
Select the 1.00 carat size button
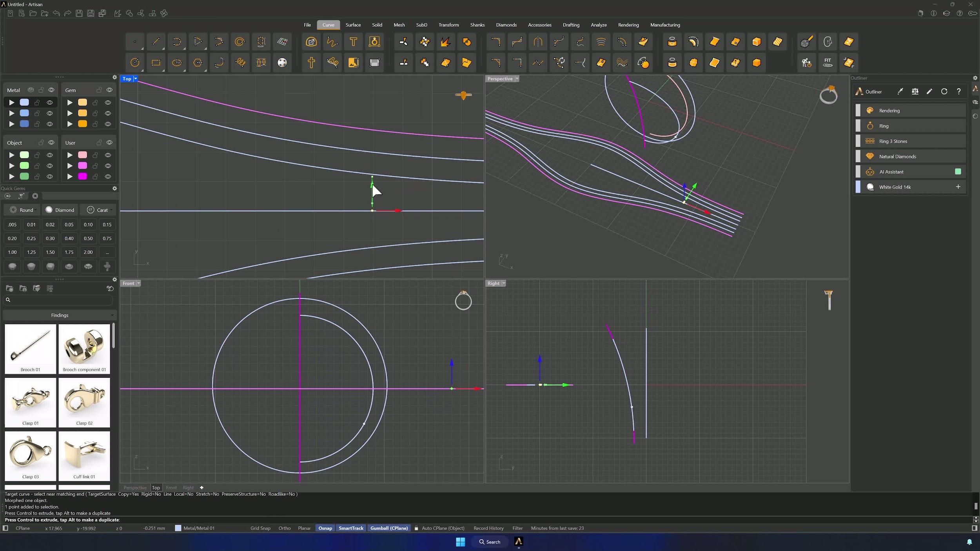tap(12, 252)
